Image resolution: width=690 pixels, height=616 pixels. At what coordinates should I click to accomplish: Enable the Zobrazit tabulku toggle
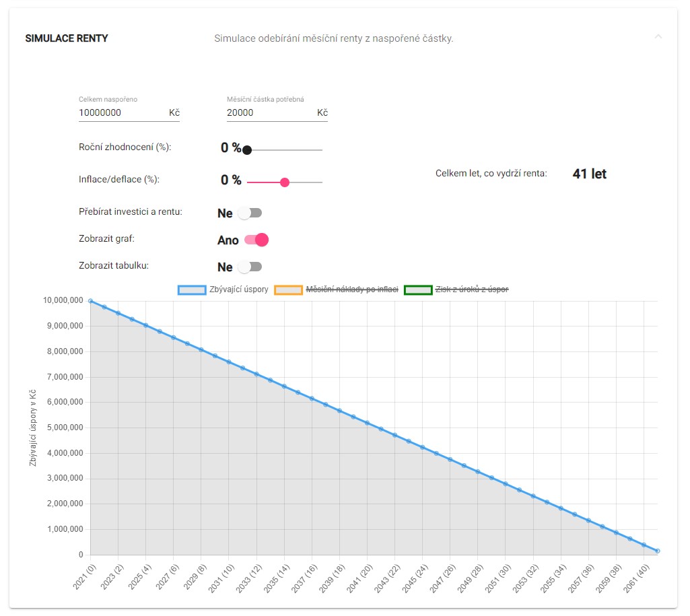coord(250,267)
